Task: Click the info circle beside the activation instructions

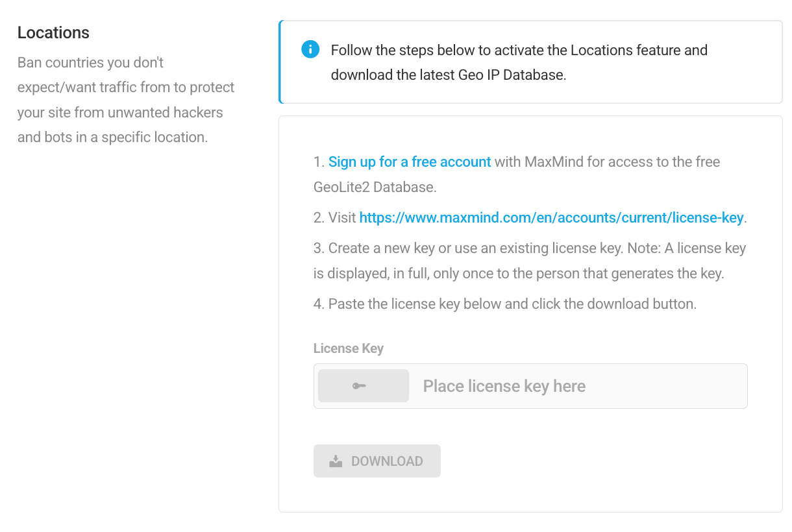Action: (310, 49)
